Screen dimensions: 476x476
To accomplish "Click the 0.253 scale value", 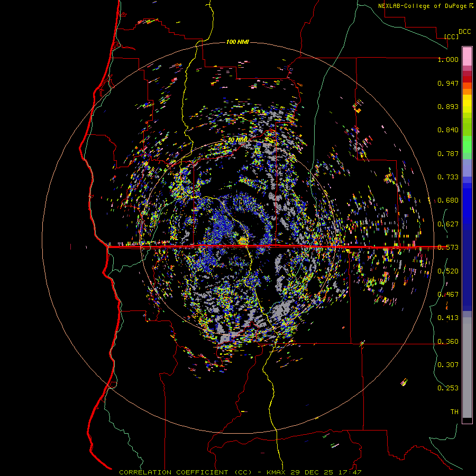I will [448, 388].
